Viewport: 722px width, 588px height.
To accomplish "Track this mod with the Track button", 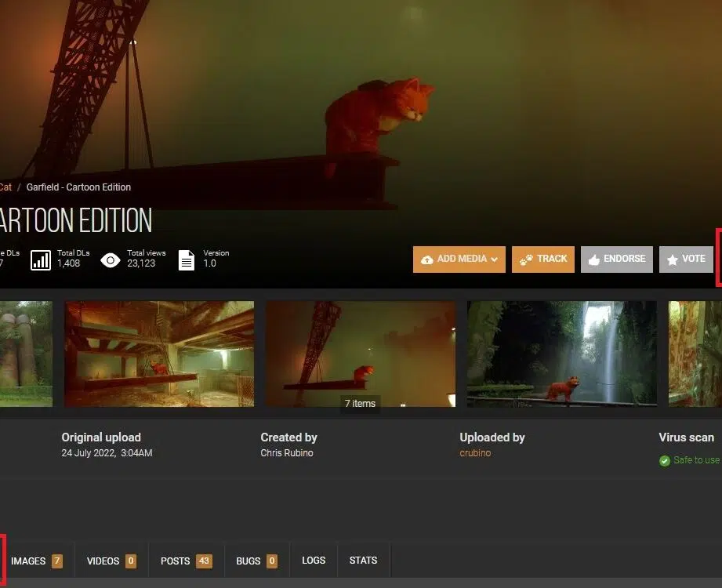I will [543, 260].
